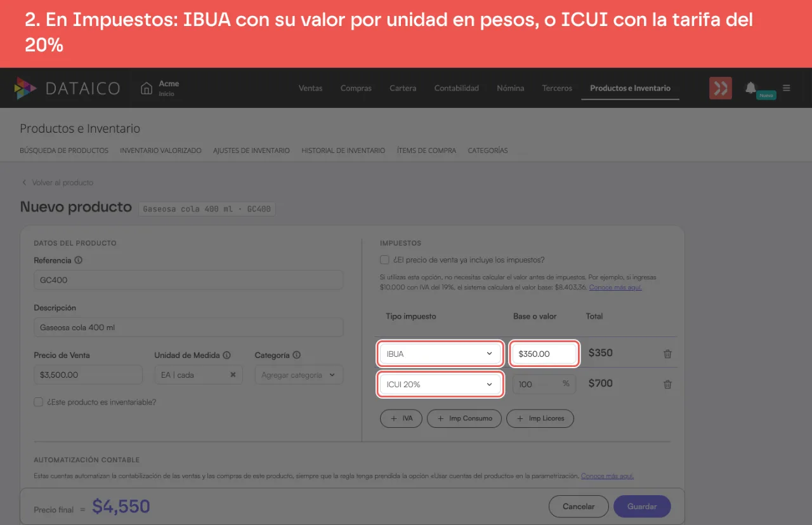Show the info icon beside Categoría
The width and height of the screenshot is (812, 525).
pyautogui.click(x=296, y=356)
